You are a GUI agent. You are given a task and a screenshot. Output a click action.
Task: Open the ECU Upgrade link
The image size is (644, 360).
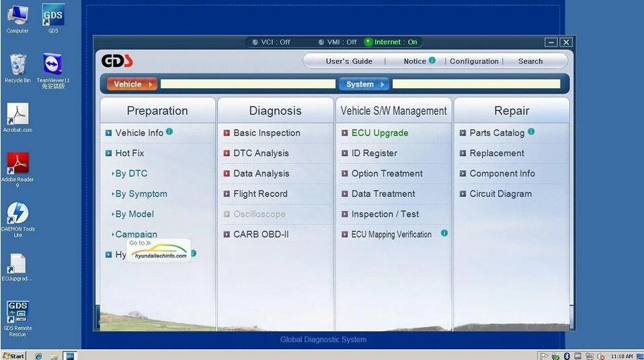coord(379,133)
